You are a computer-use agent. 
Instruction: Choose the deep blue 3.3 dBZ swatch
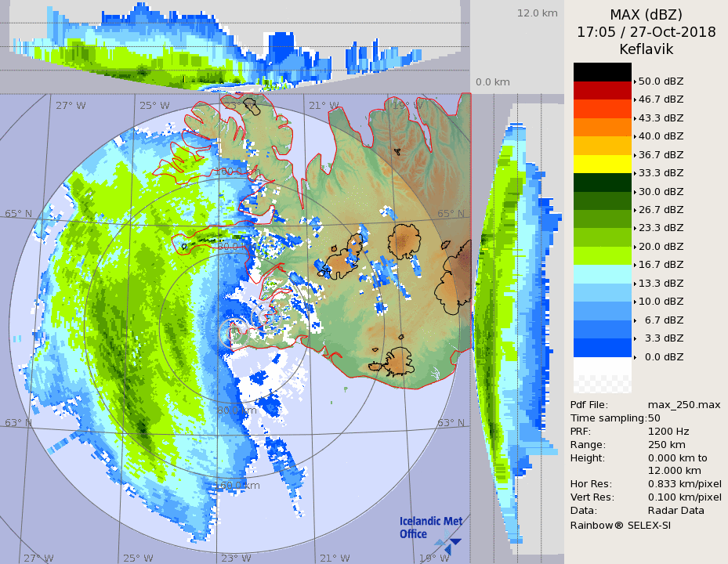[602, 348]
